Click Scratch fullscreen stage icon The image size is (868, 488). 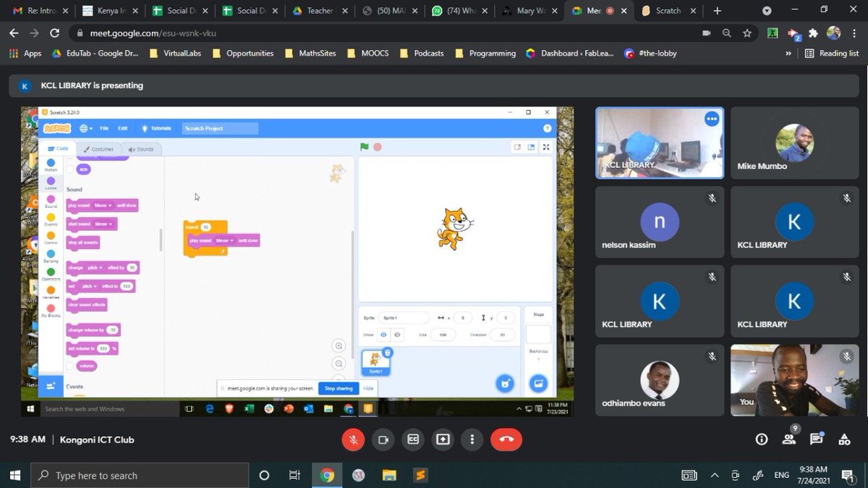pos(546,147)
